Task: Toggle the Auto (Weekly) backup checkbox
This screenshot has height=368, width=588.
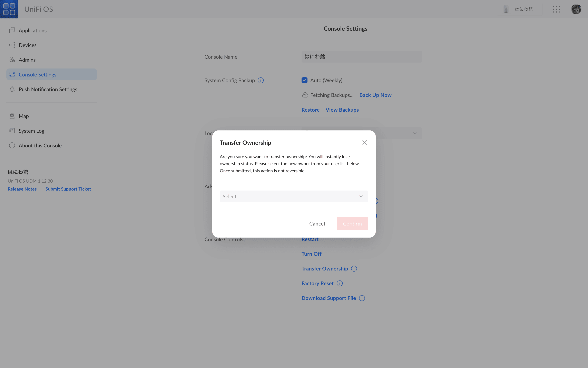Action: click(304, 80)
